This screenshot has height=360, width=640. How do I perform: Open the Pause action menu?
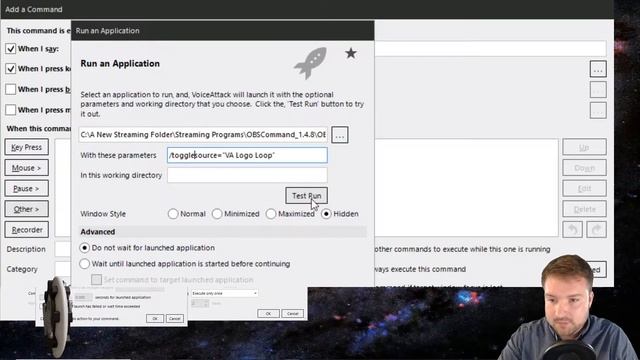coord(27,189)
